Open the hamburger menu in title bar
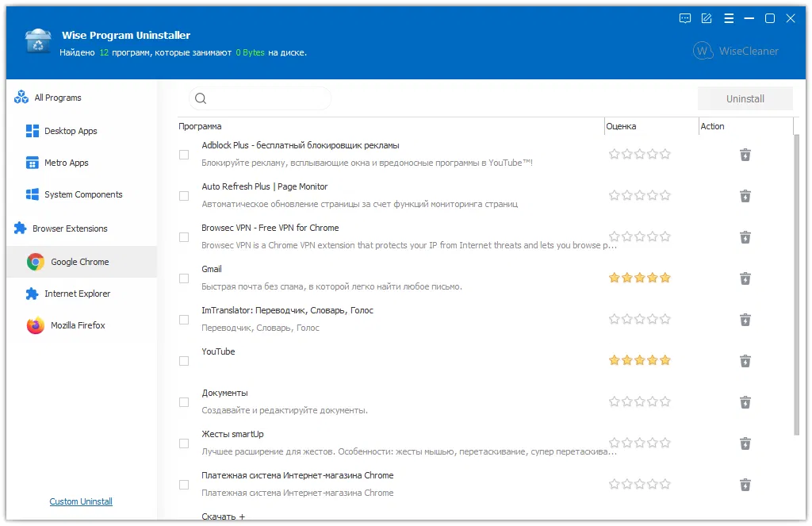 (728, 19)
